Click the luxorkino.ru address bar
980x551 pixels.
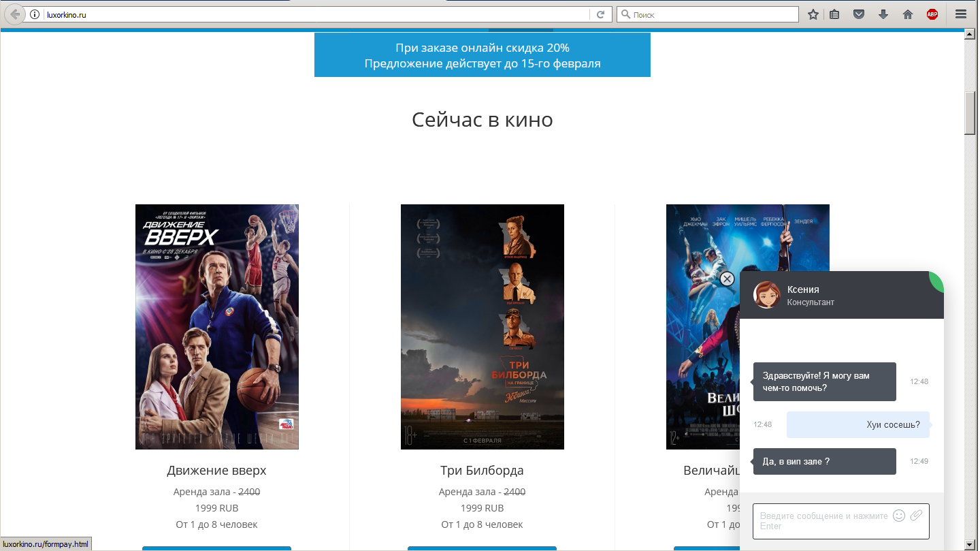pos(315,14)
